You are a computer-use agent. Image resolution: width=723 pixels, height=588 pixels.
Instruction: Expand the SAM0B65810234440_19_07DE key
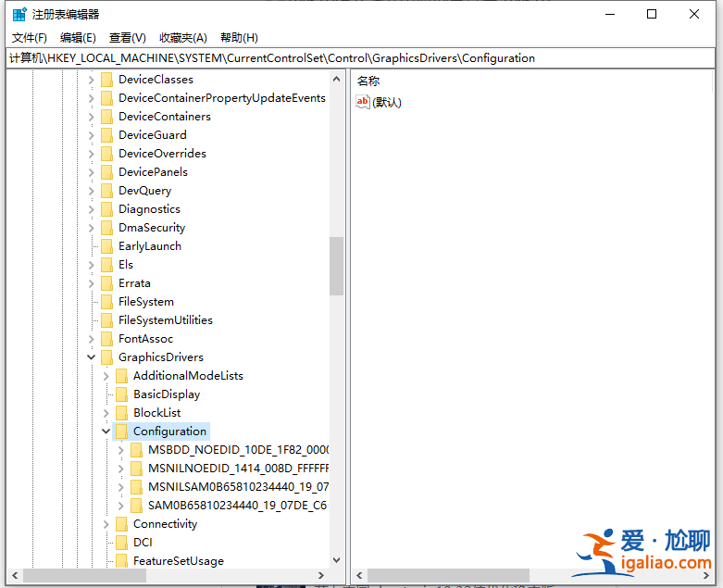120,506
